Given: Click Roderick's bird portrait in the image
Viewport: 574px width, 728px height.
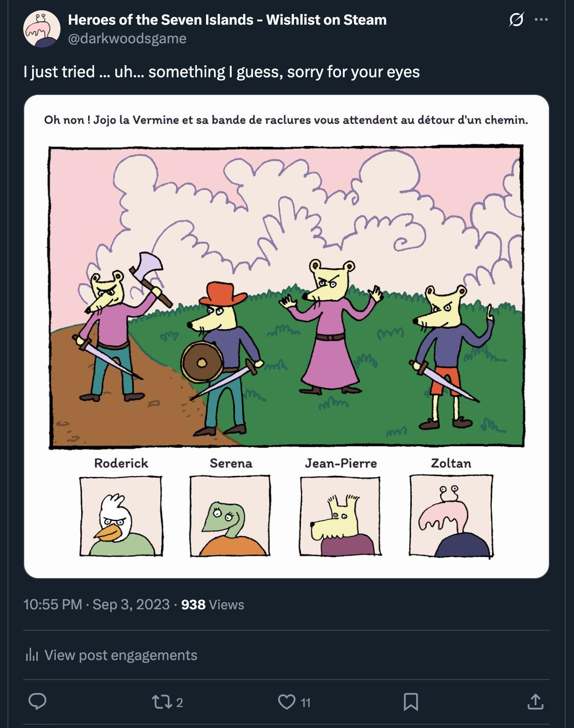Looking at the screenshot, I should tap(121, 516).
